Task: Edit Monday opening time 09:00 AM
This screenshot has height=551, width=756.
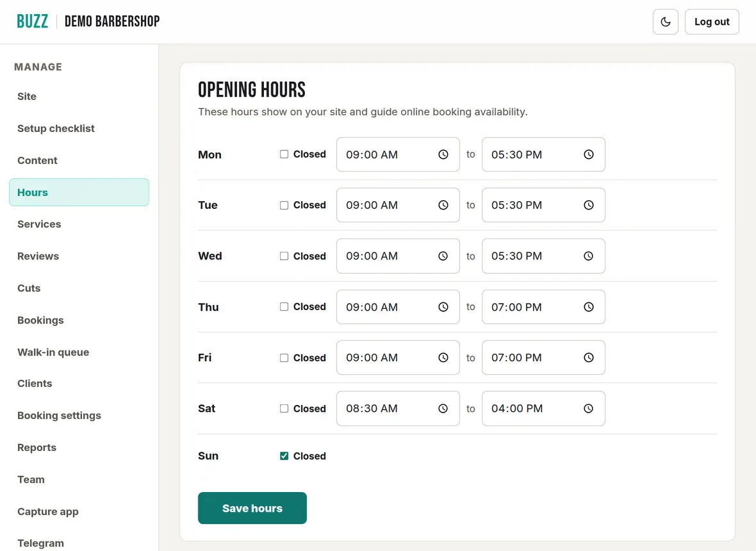Action: [398, 154]
